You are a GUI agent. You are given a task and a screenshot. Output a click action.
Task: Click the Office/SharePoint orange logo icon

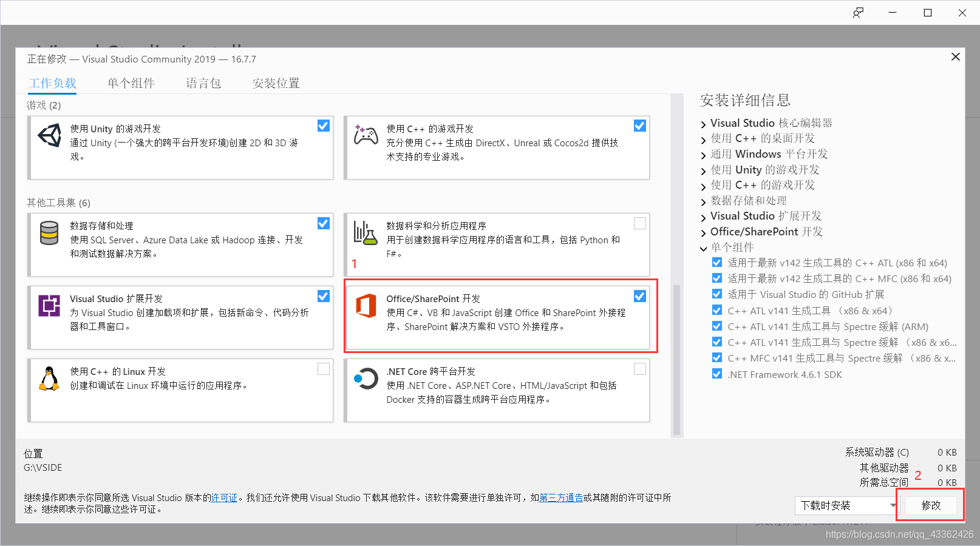click(x=366, y=306)
